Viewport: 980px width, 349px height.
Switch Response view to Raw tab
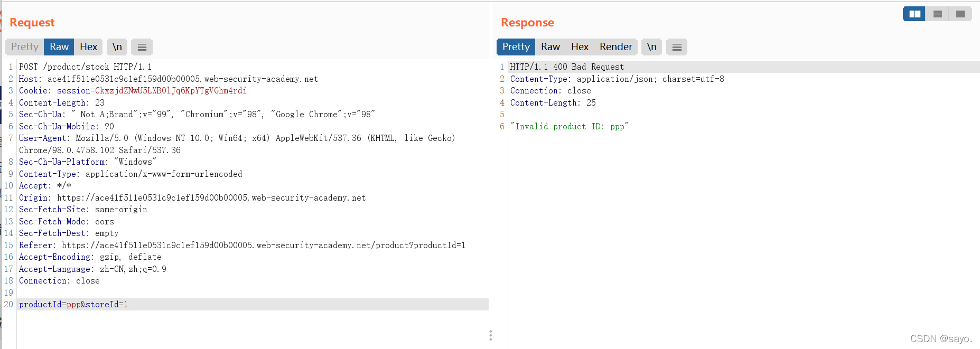[550, 47]
